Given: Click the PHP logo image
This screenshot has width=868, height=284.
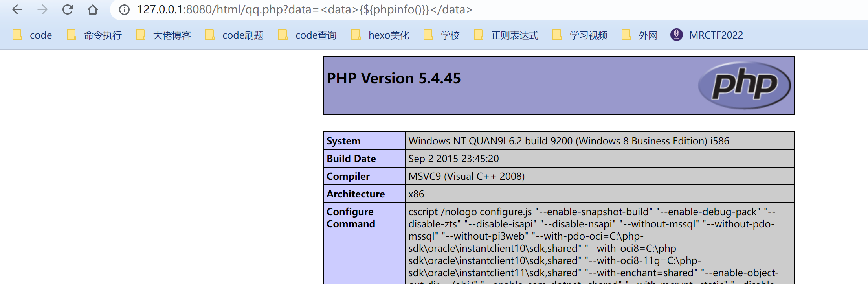Looking at the screenshot, I should pos(745,85).
